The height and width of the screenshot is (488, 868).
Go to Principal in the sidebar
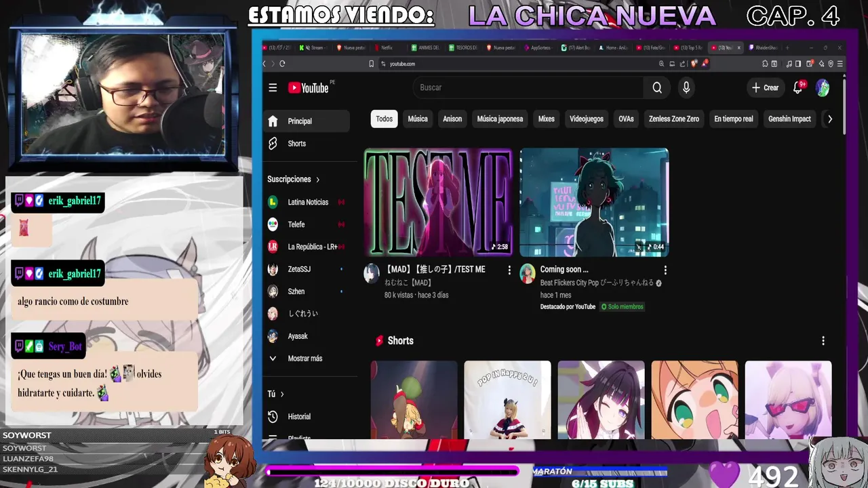click(307, 121)
